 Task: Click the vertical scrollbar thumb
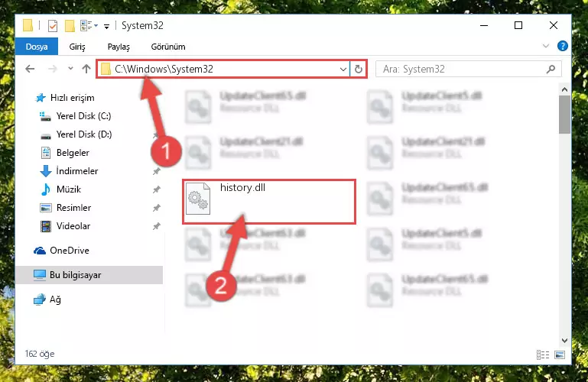click(x=564, y=115)
